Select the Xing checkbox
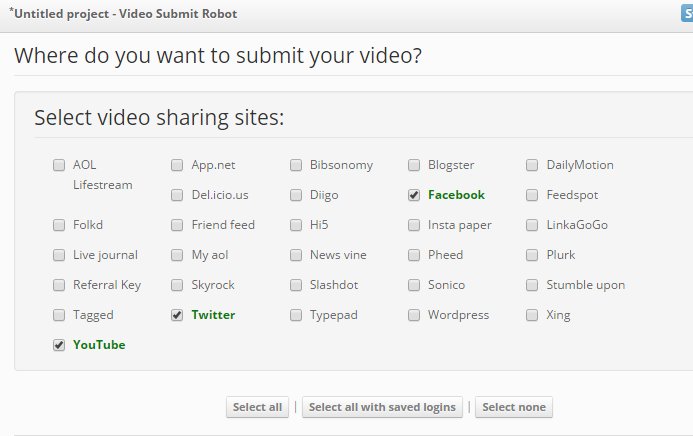 532,315
